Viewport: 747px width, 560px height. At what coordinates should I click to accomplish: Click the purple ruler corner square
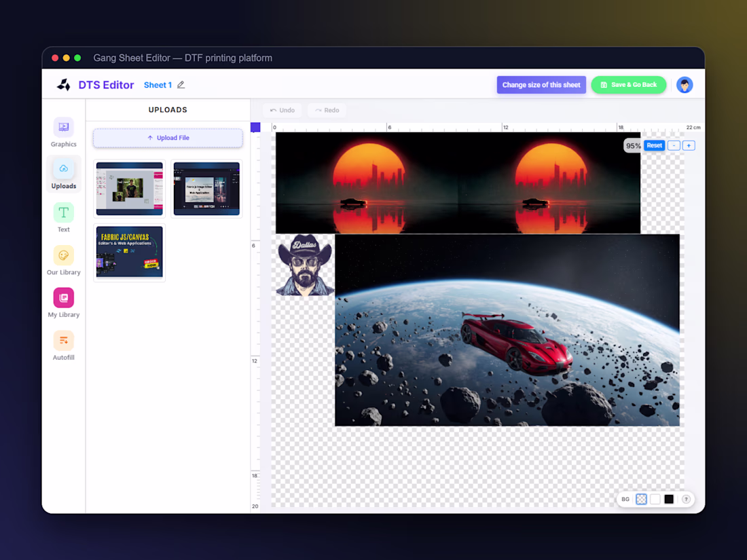coord(255,127)
